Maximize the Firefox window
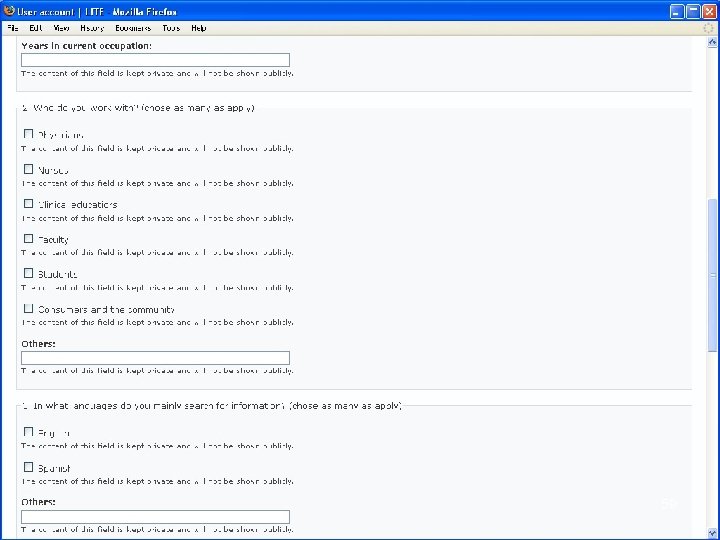 point(693,11)
